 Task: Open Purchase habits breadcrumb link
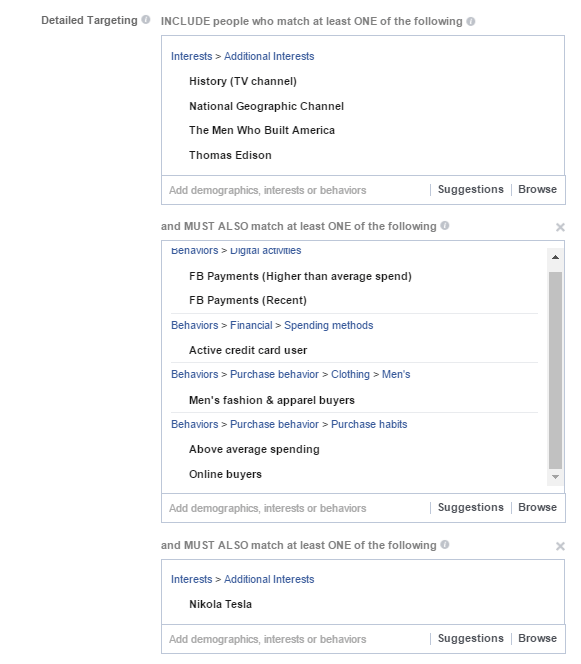click(x=369, y=424)
